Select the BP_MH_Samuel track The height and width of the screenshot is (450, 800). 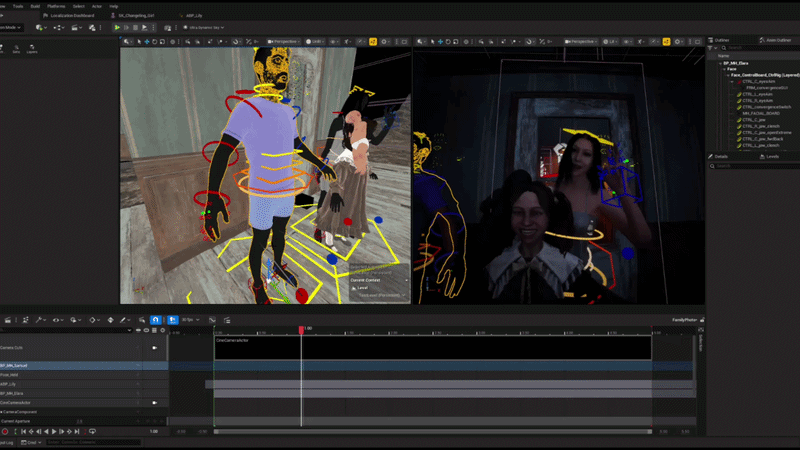pyautogui.click(x=84, y=366)
